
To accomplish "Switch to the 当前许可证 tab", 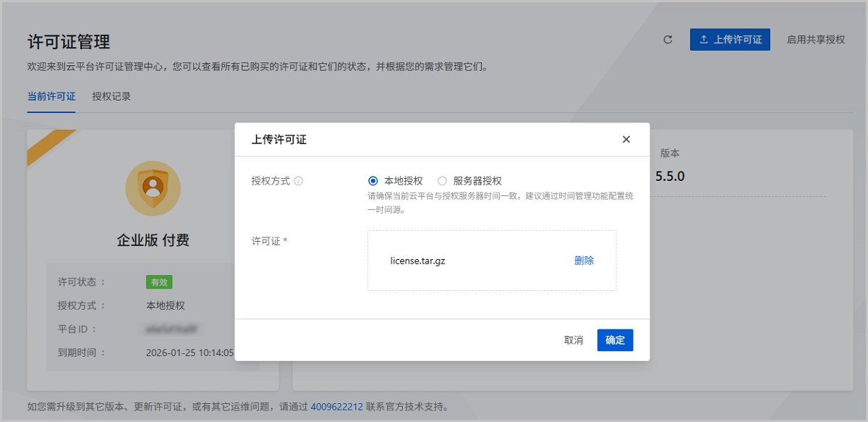I will click(51, 96).
